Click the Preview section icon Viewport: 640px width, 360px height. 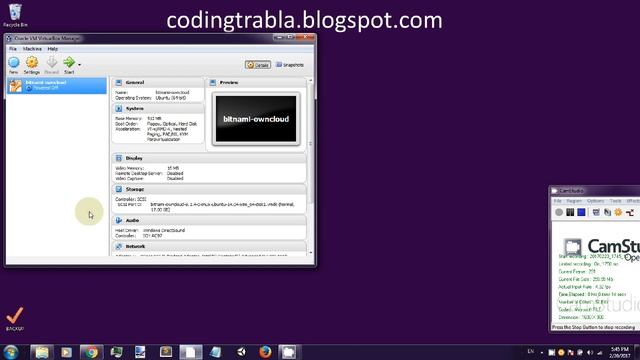coord(213,82)
